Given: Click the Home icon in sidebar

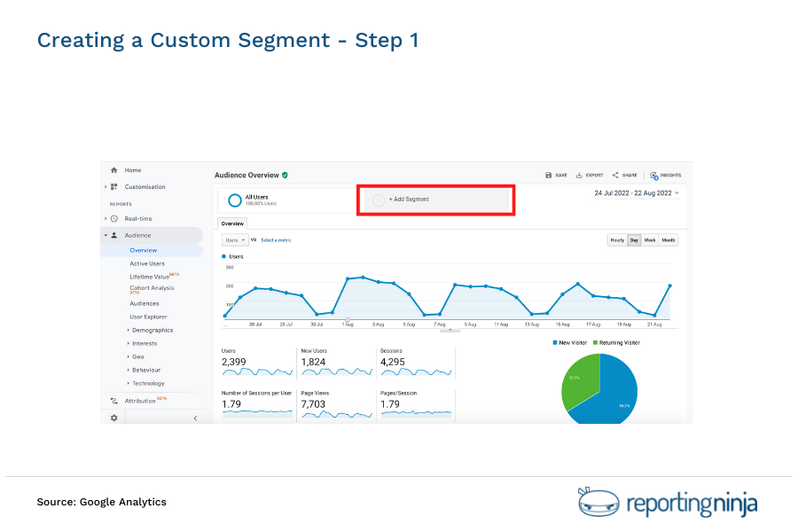Looking at the screenshot, I should click(114, 170).
